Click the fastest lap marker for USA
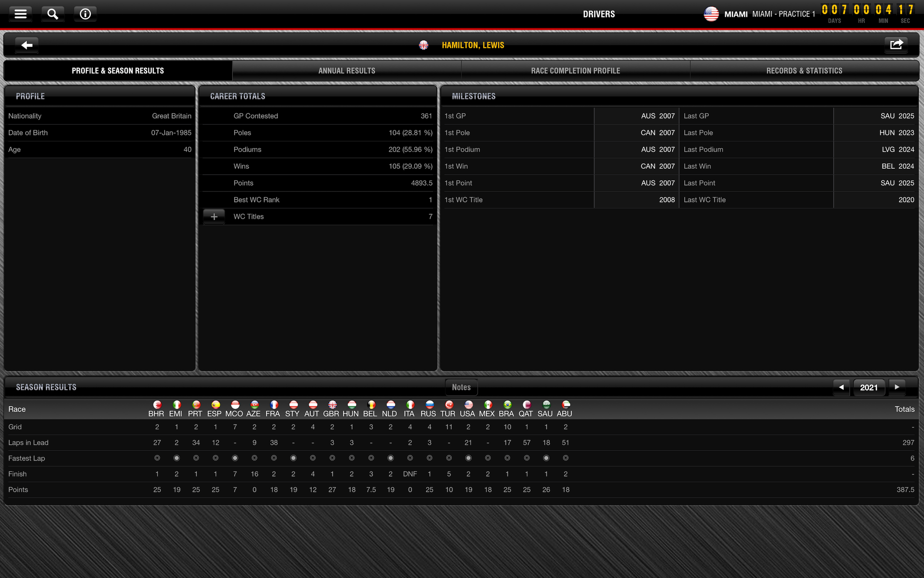 point(468,458)
